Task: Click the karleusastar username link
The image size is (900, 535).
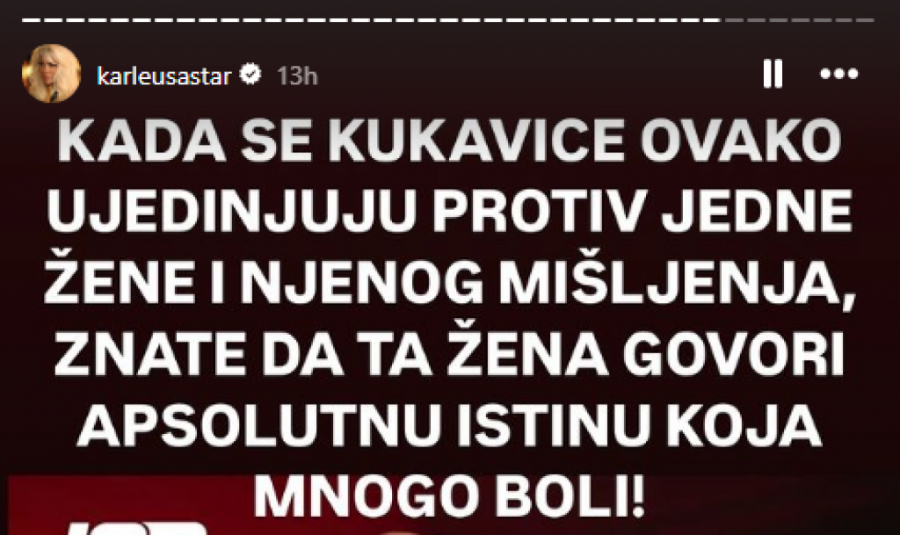Action: [x=164, y=76]
